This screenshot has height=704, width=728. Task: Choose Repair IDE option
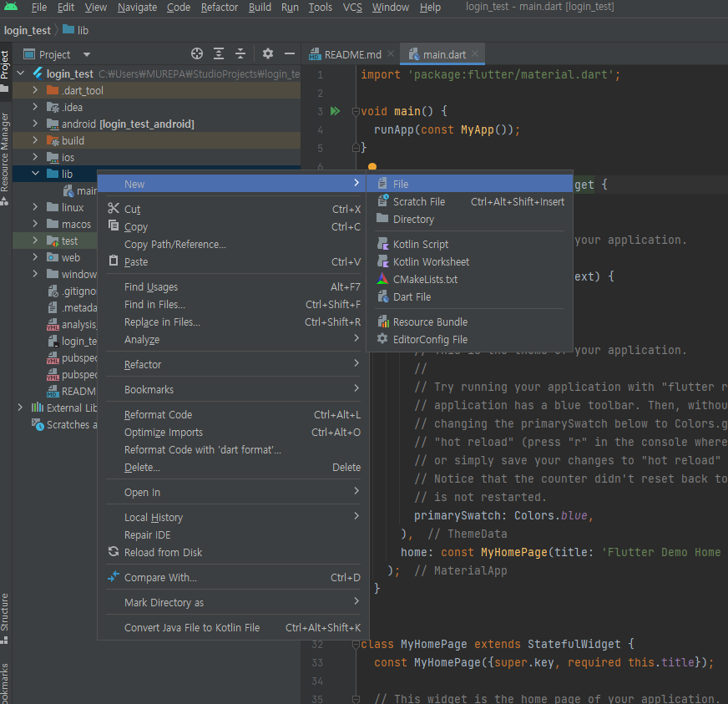coord(234,535)
